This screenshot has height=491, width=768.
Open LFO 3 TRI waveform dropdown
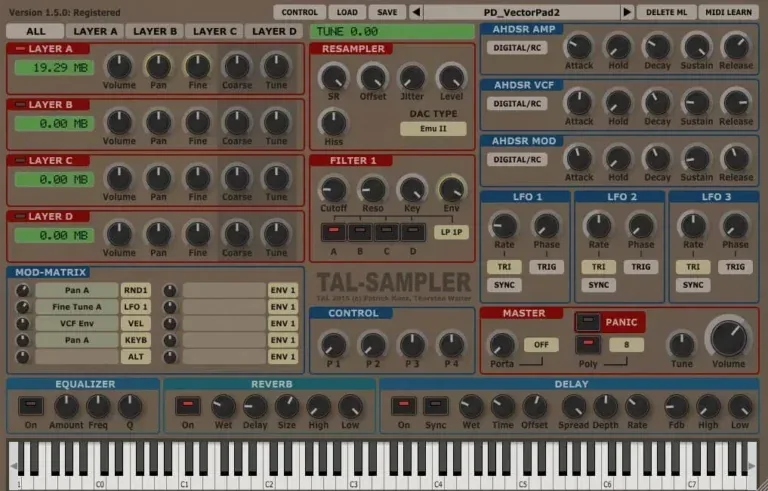pos(693,267)
